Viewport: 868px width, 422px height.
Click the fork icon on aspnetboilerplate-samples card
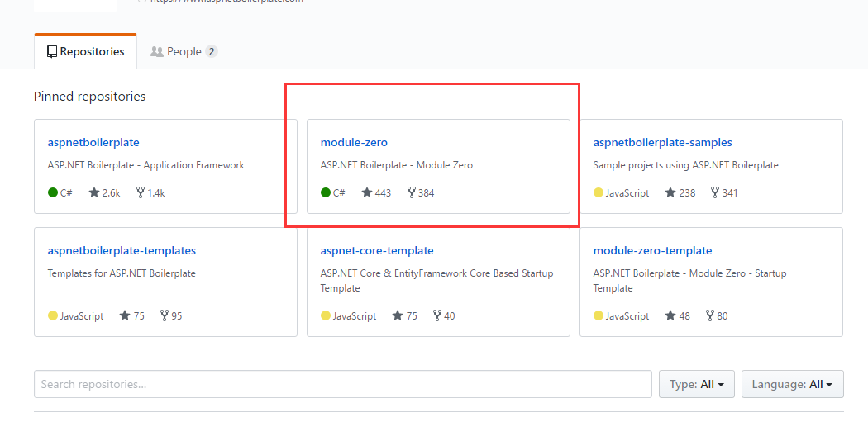715,192
